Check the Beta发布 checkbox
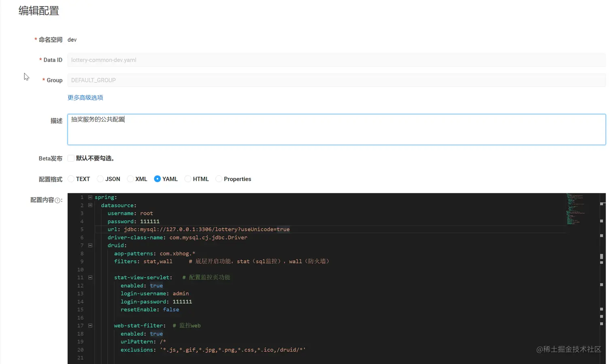 coord(71,158)
